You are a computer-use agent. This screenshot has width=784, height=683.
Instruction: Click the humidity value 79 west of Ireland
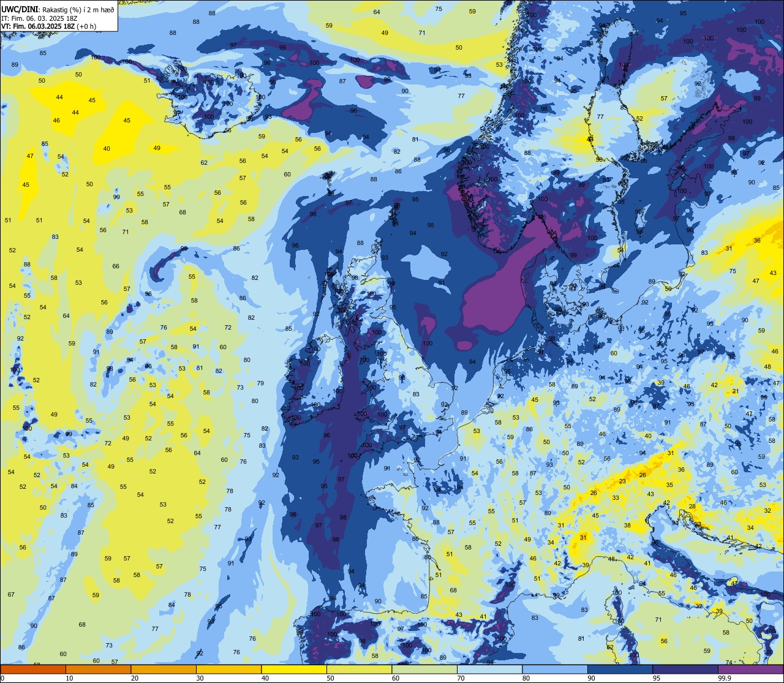(x=260, y=383)
